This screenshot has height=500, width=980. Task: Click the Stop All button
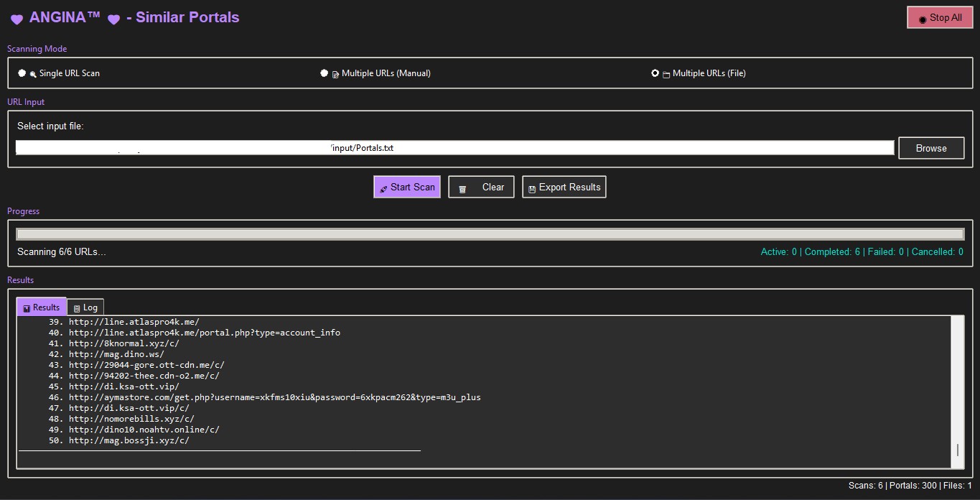coord(938,18)
